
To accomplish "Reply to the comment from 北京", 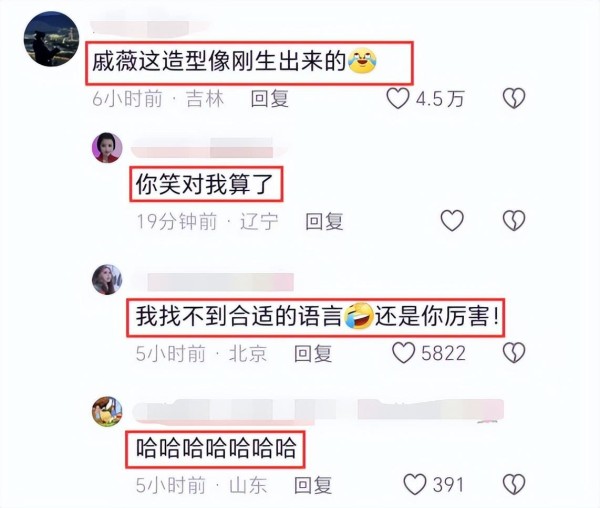I will point(313,353).
